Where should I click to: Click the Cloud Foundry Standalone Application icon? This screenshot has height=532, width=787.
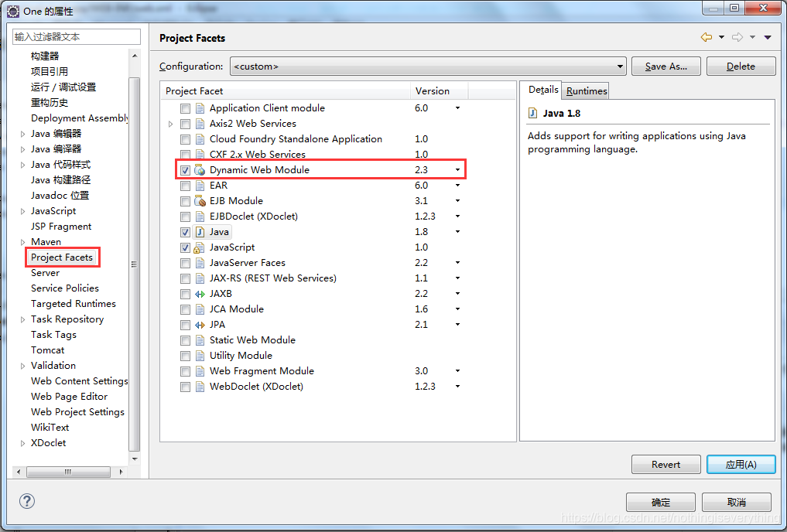point(200,139)
